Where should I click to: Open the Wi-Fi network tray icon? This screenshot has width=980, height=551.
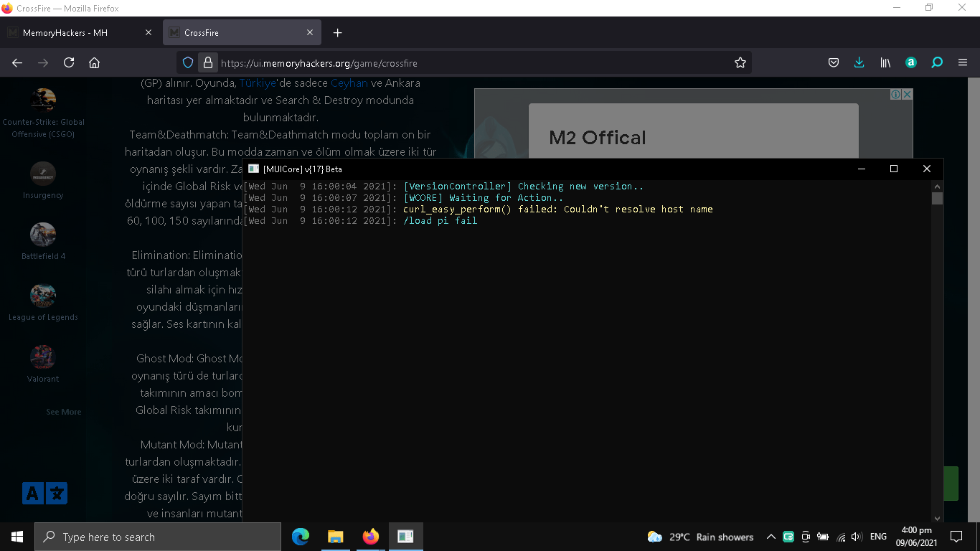coord(841,537)
